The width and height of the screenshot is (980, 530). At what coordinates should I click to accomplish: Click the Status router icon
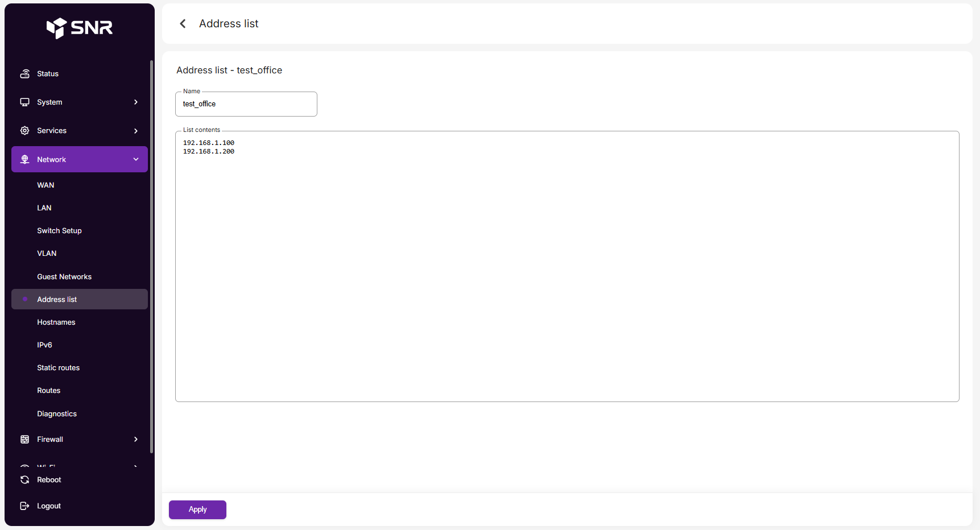[x=25, y=74]
